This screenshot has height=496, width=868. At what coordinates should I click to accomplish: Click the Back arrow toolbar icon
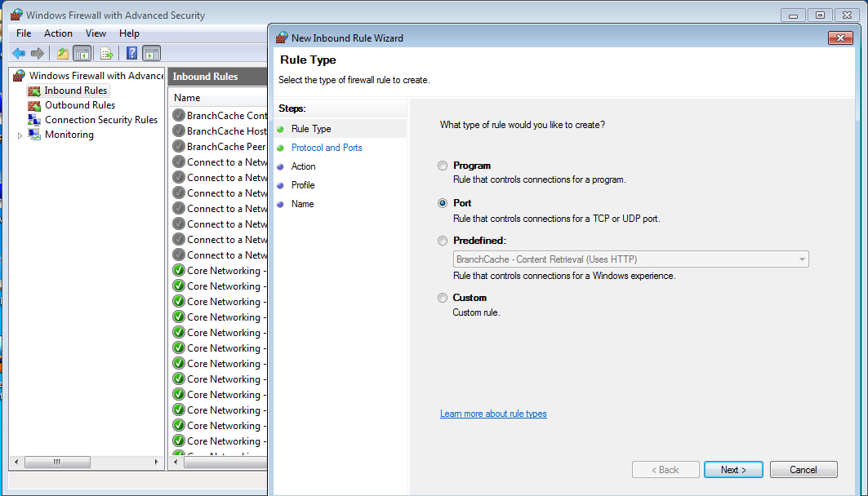point(19,54)
